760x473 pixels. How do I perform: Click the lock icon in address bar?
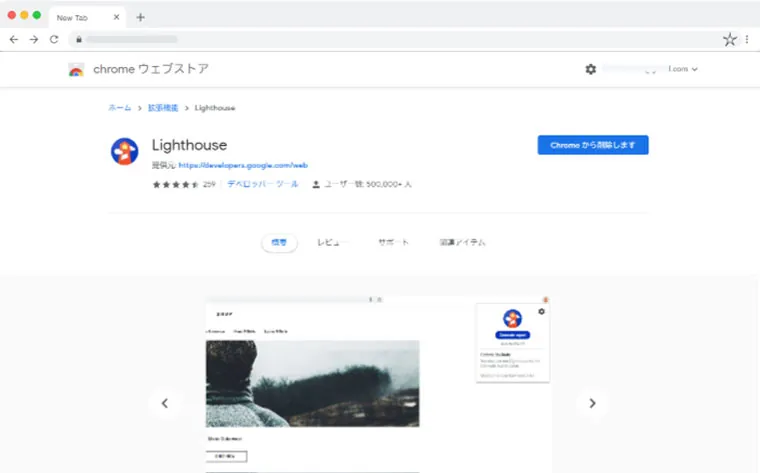(79, 39)
